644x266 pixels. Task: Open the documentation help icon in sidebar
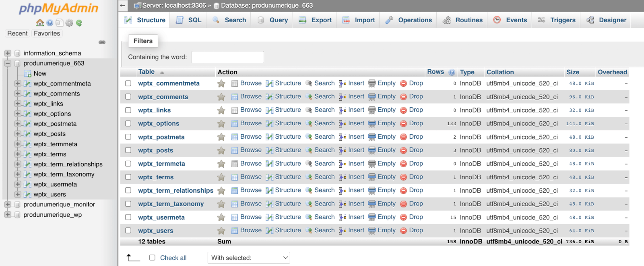pyautogui.click(x=50, y=23)
